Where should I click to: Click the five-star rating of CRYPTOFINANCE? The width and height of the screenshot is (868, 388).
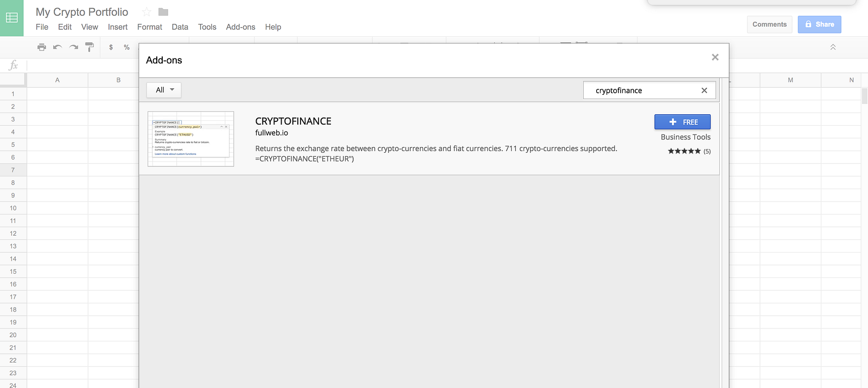(684, 151)
